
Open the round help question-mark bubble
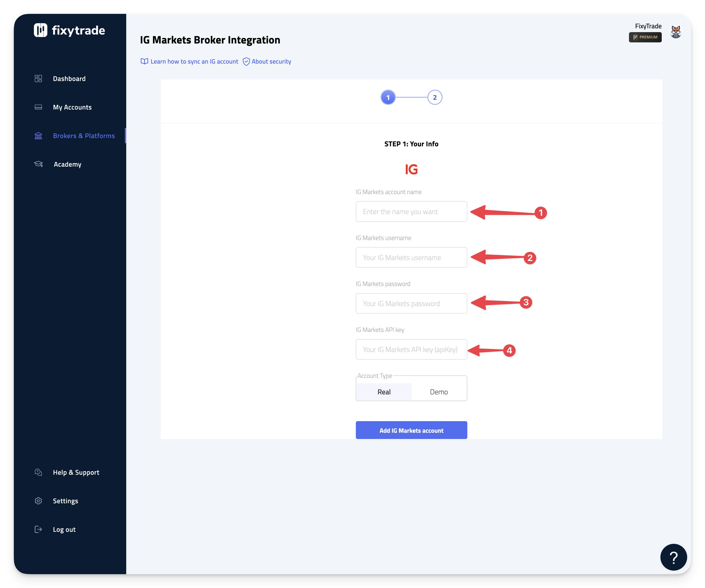pyautogui.click(x=673, y=557)
